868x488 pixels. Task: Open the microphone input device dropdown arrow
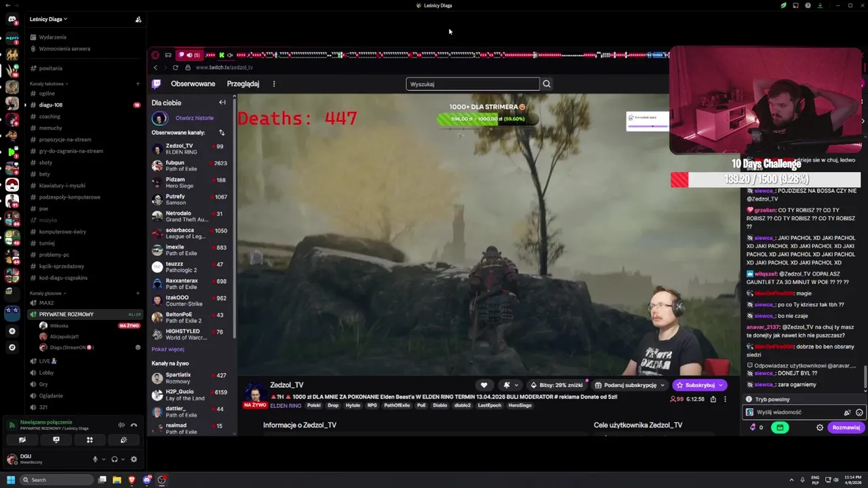pyautogui.click(x=104, y=460)
